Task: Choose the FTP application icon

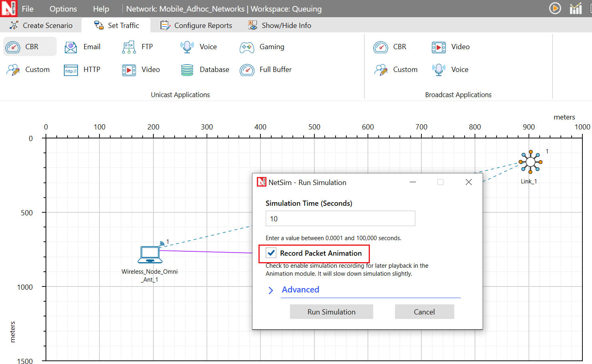Action: 129,47
